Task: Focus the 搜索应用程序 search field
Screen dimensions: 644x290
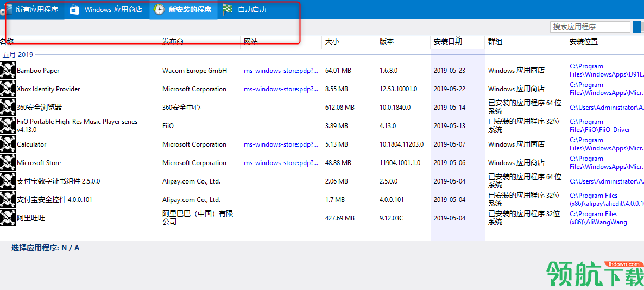Action: (590, 27)
